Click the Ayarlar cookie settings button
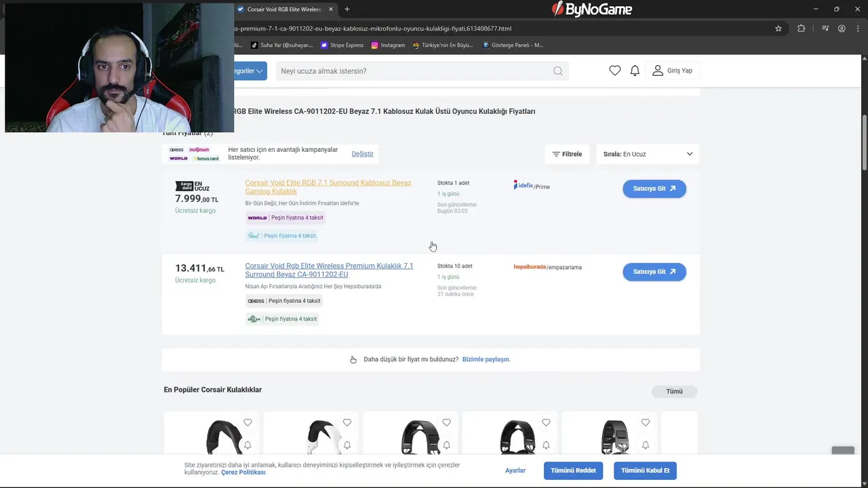 [x=515, y=470]
